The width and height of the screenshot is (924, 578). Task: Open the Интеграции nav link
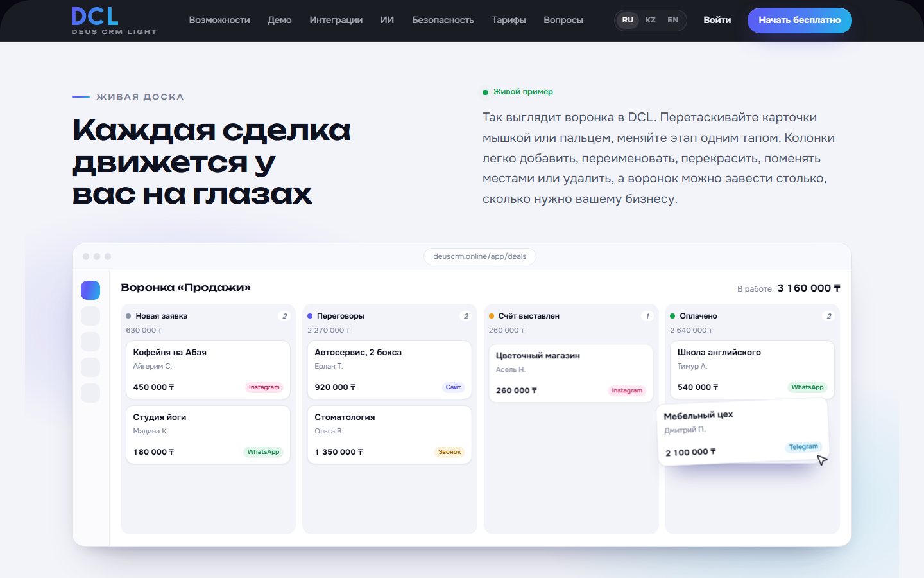coord(336,20)
